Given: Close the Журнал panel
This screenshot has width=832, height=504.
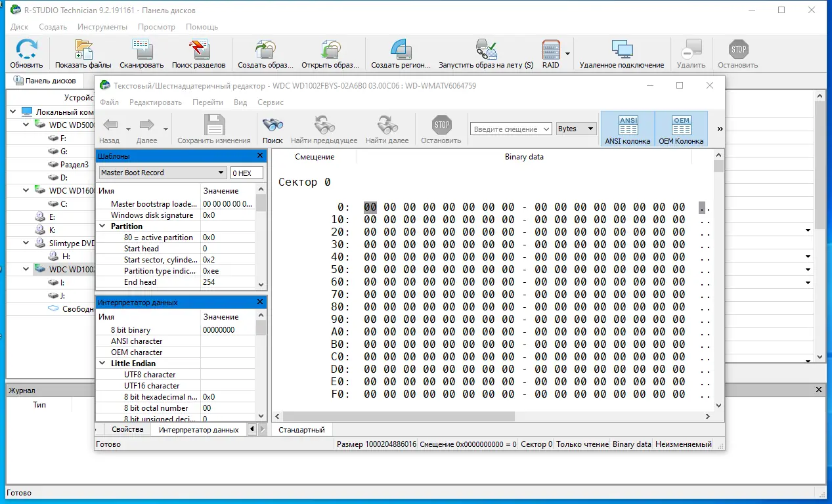Looking at the screenshot, I should tap(819, 390).
